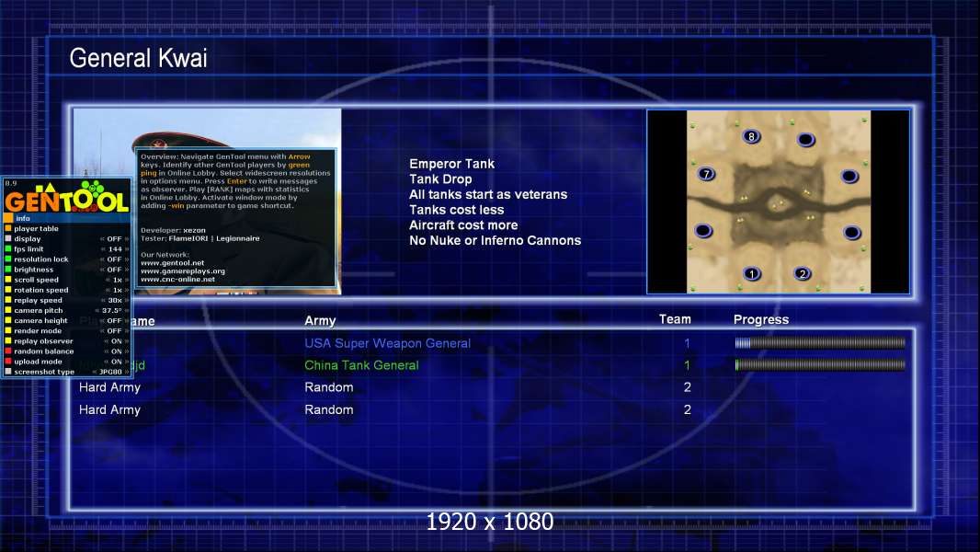Toggle the camera height OFF value
This screenshot has height=552, width=980.
(114, 320)
